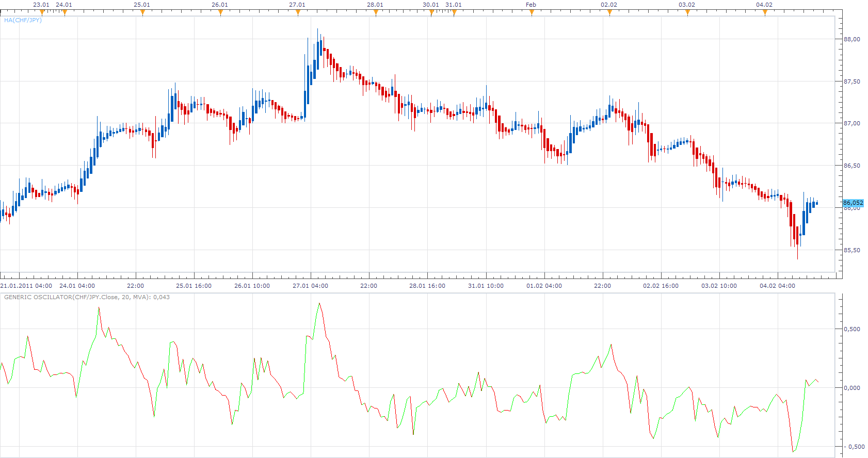Image resolution: width=868 pixels, height=458 pixels.
Task: Click the 28.01 16:00 time axis label
Action: click(427, 286)
